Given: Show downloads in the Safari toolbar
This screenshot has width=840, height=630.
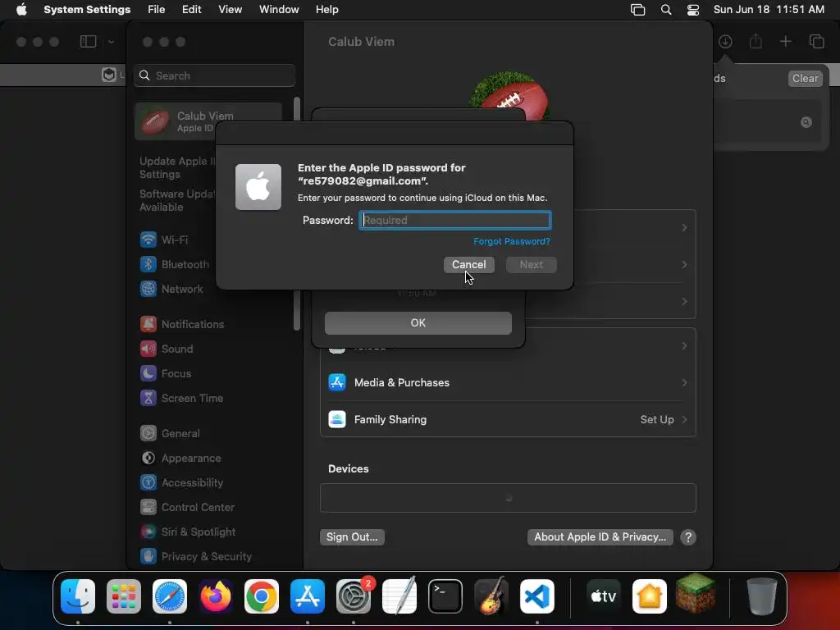Looking at the screenshot, I should pos(725,41).
